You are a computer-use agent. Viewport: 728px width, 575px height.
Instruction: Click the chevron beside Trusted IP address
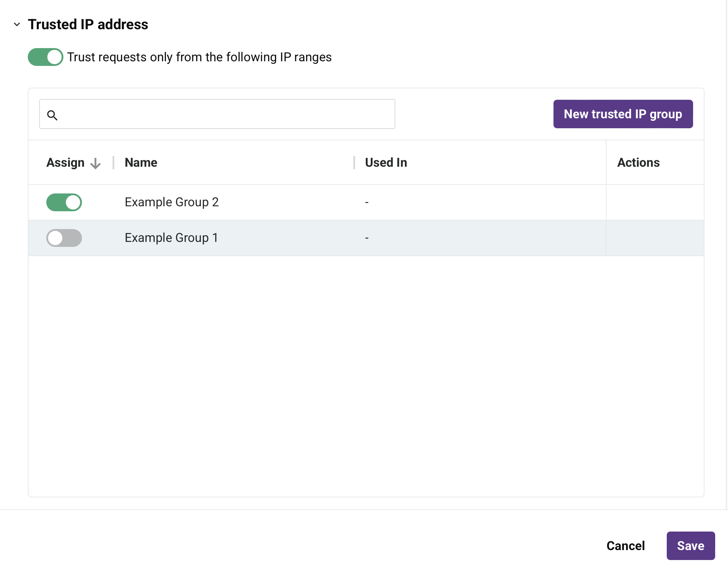pyautogui.click(x=17, y=24)
